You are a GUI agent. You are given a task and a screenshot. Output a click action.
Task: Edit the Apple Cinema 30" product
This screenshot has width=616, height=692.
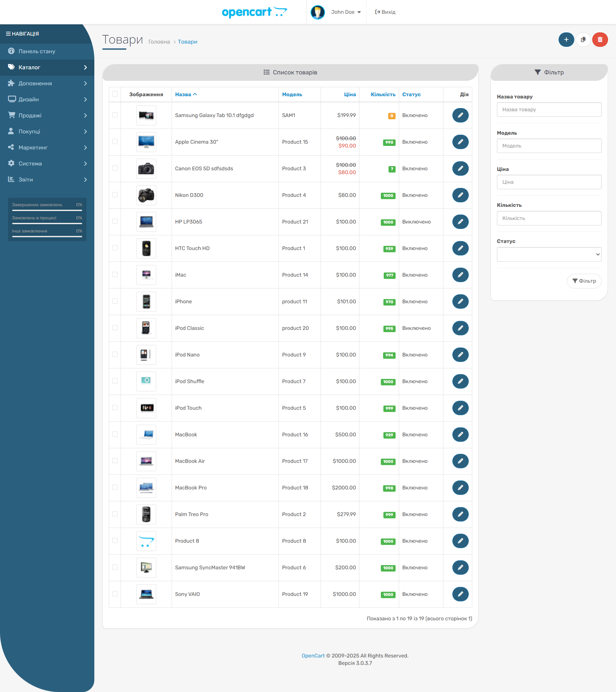[x=460, y=142]
